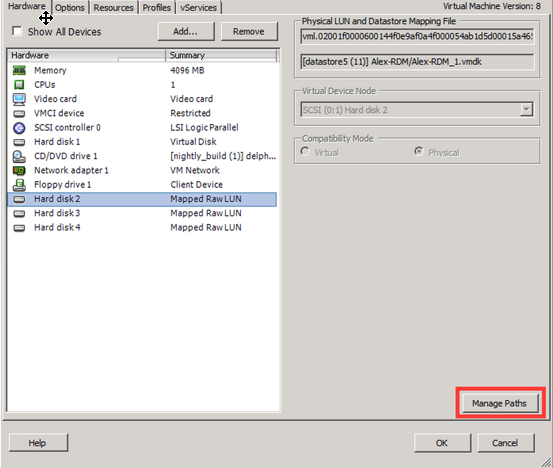
Task: Click the CPUs chip icon
Action: [x=19, y=85]
